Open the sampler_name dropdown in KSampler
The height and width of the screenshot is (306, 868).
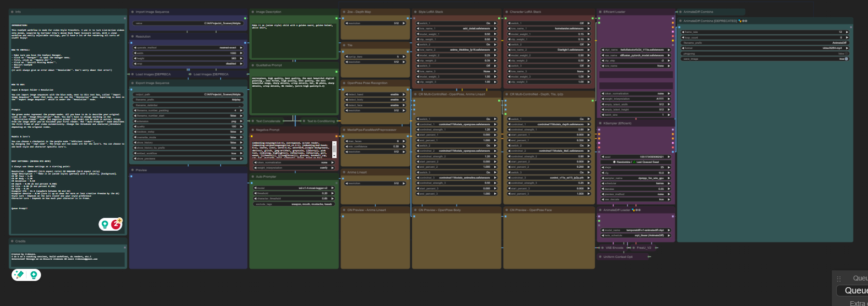(636, 178)
